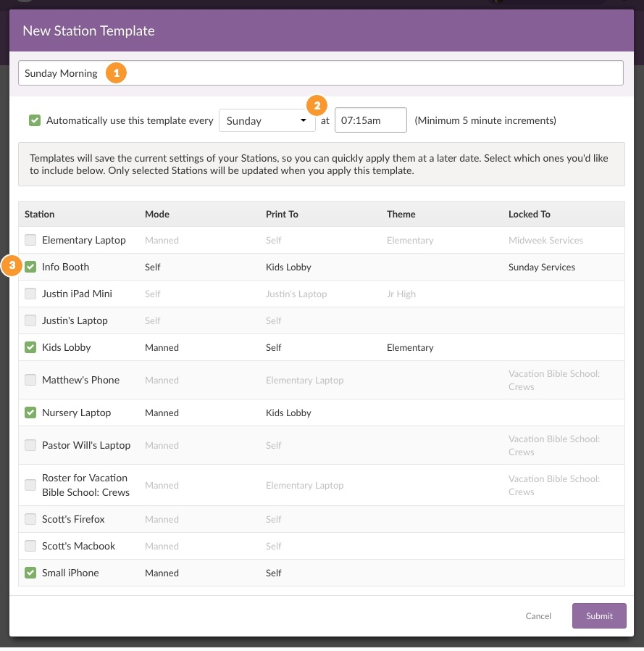Uncheck the Nursery Laptop station checkbox
This screenshot has height=651, width=644.
tap(30, 412)
